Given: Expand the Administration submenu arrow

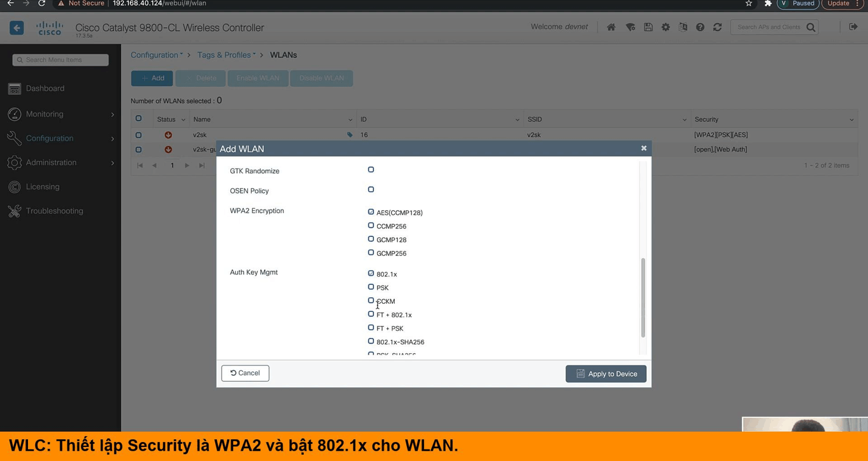Looking at the screenshot, I should [x=113, y=163].
